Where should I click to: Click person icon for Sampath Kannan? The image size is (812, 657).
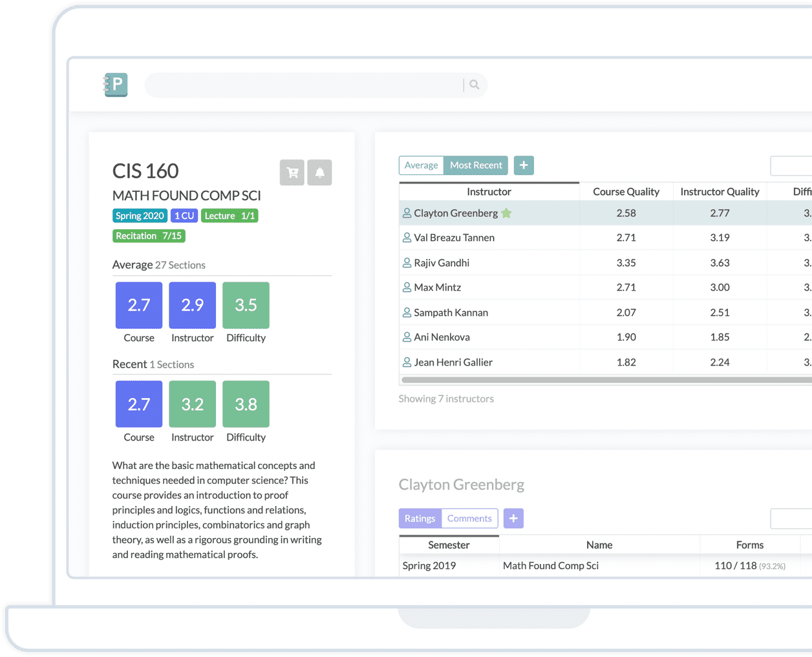[407, 313]
